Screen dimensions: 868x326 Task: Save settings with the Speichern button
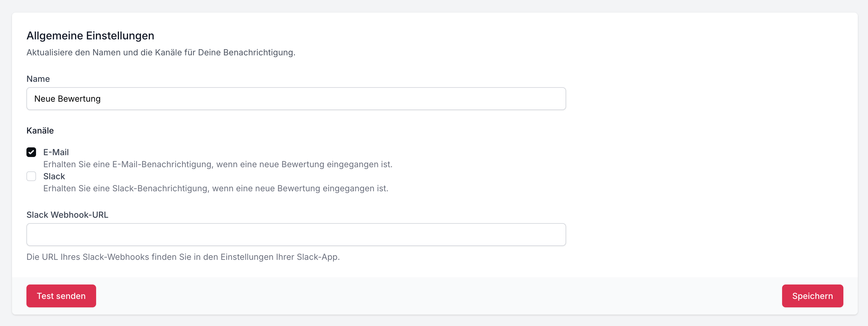pyautogui.click(x=812, y=296)
